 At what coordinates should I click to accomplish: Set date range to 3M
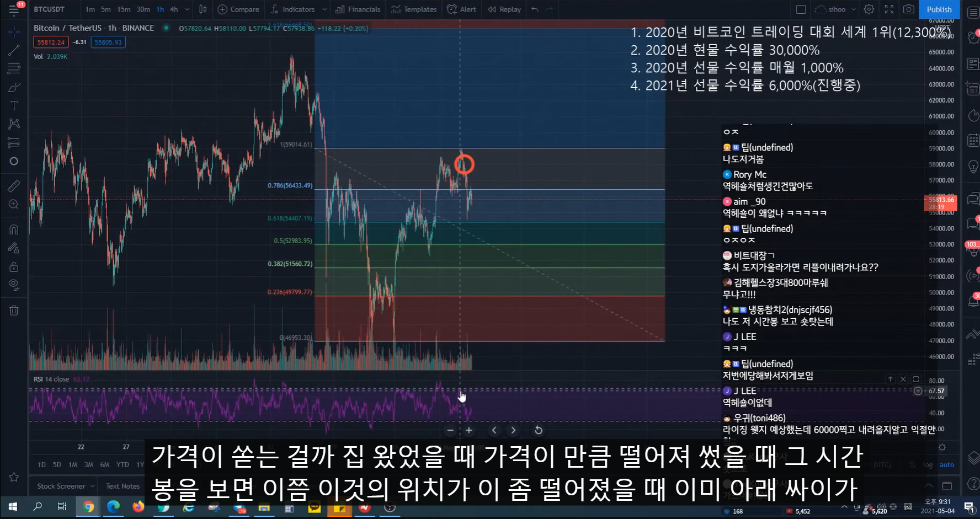coord(88,464)
